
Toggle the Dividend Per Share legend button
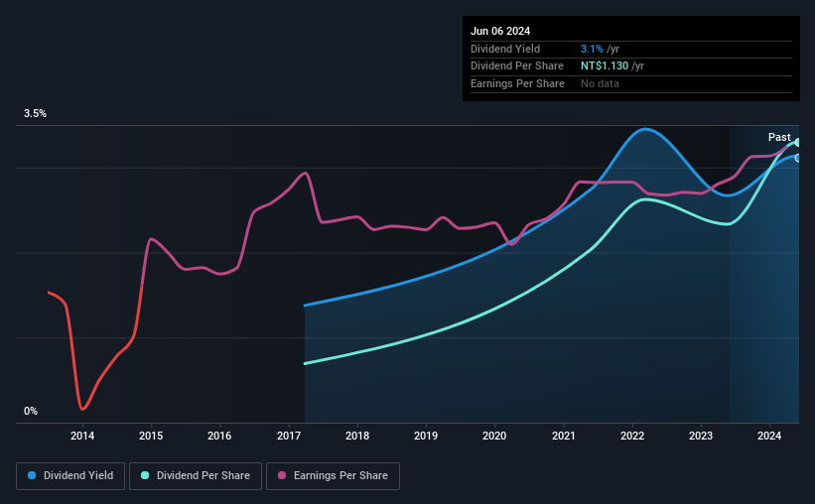(x=196, y=476)
